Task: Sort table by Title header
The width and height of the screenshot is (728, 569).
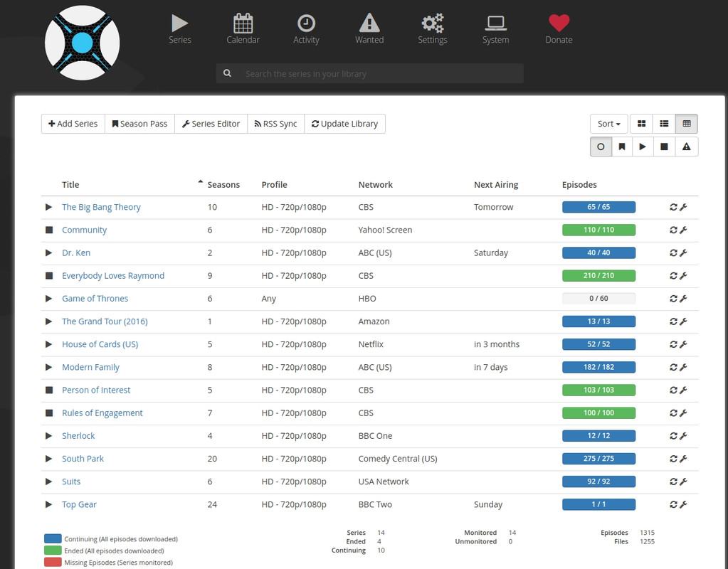Action: click(x=70, y=185)
